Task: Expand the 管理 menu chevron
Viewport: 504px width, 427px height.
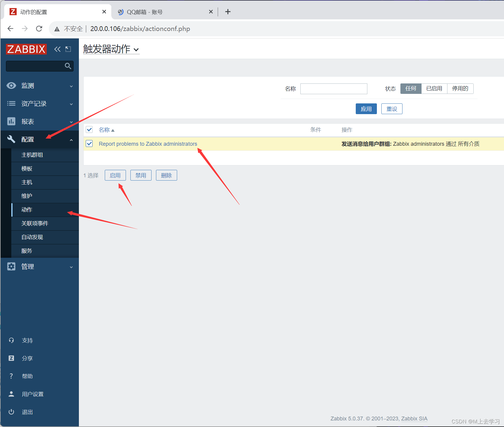Action: (71, 267)
